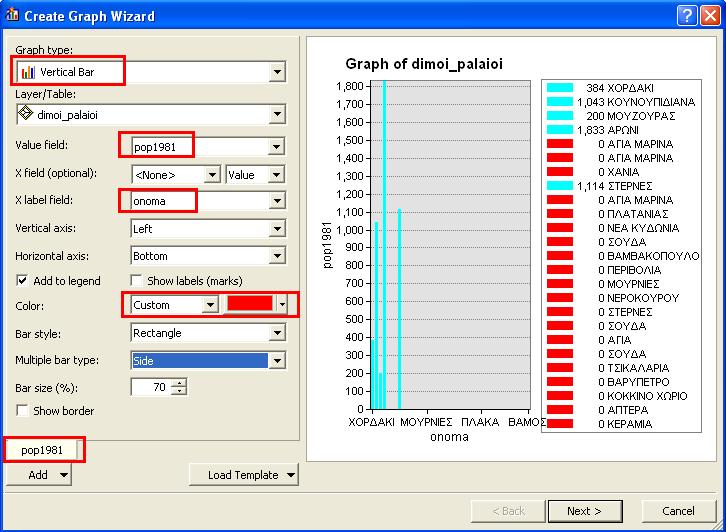Open the Horizontal axis dropdown
This screenshot has height=532, width=726.
tap(277, 256)
